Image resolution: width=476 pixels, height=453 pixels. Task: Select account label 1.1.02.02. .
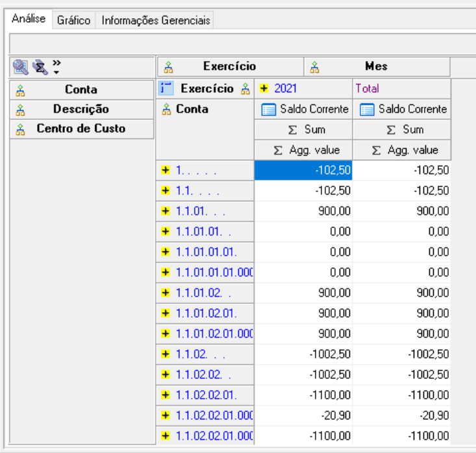[203, 374]
